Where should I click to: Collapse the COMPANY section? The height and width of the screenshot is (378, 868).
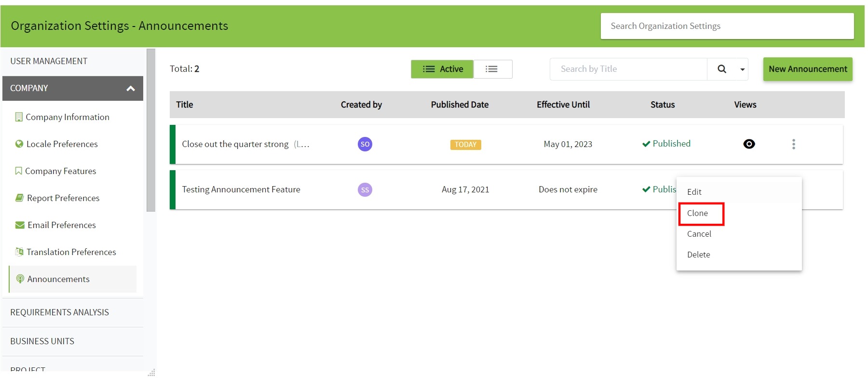(130, 88)
